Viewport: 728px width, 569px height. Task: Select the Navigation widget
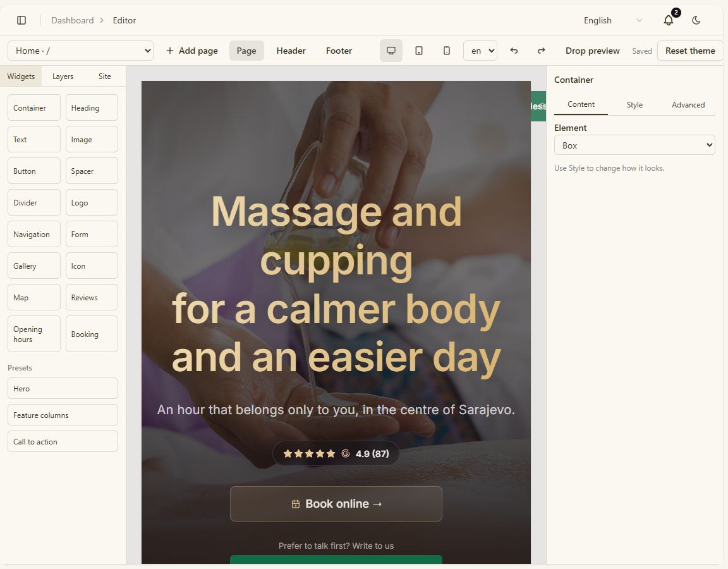tap(34, 234)
